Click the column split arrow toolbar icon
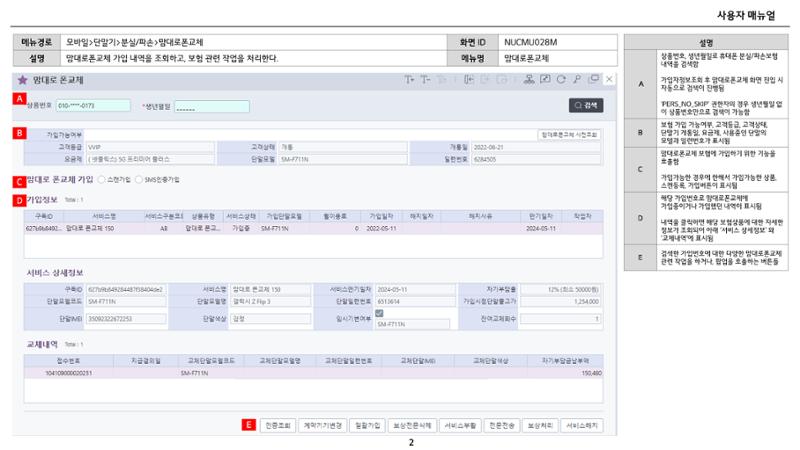800x450 pixels. 468,80
